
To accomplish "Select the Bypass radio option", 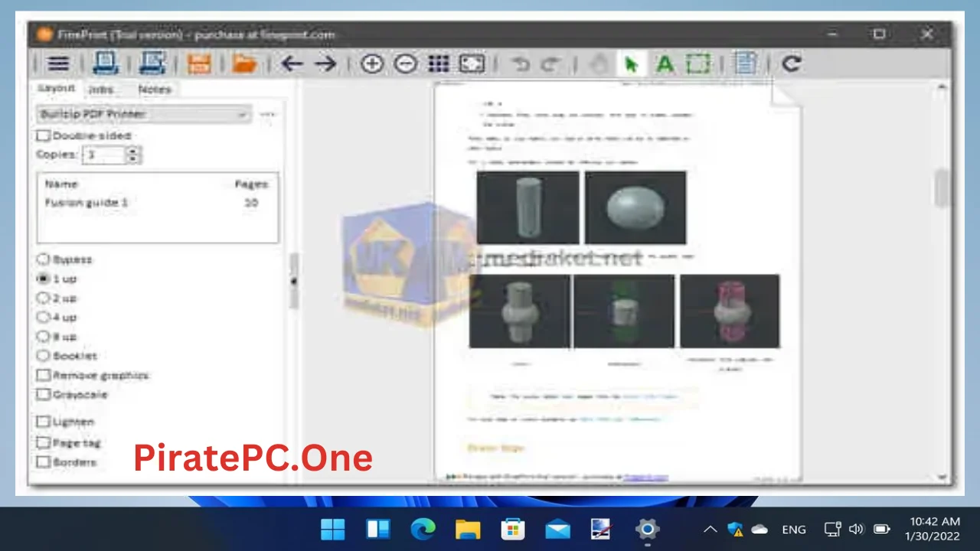I will [x=44, y=259].
